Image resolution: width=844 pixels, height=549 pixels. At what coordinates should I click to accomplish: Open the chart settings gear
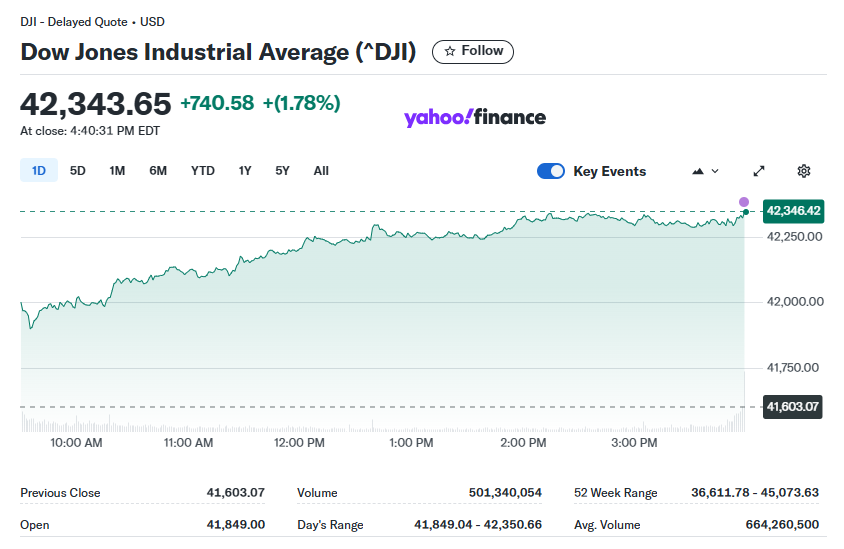point(803,171)
